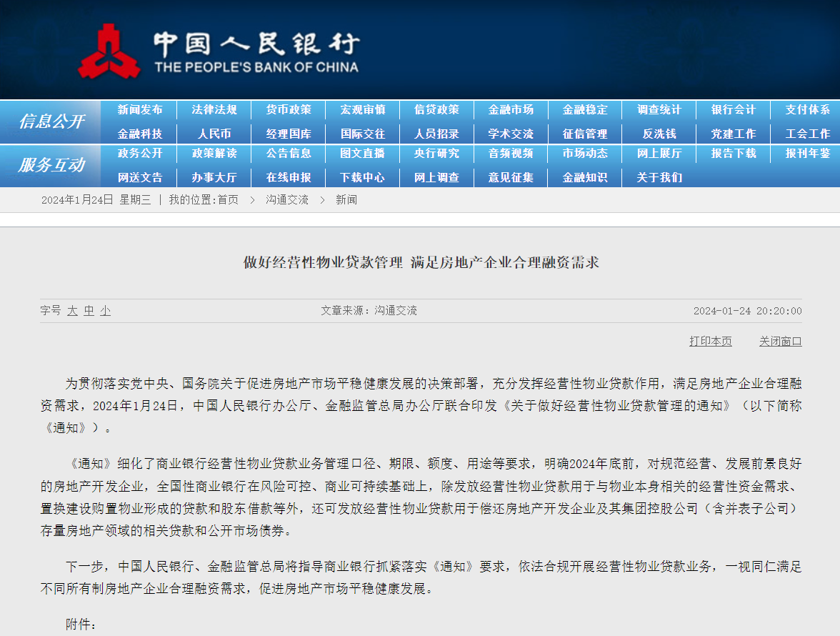
Task: Click the 附件: label
Action: (x=81, y=625)
